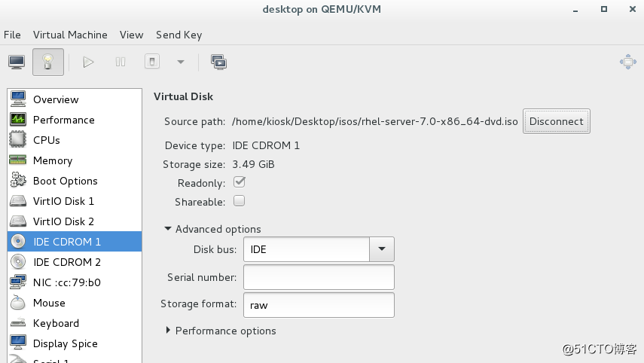Select IDE CDROM 1 item
Viewport: 644px width, 363px height.
click(x=75, y=242)
